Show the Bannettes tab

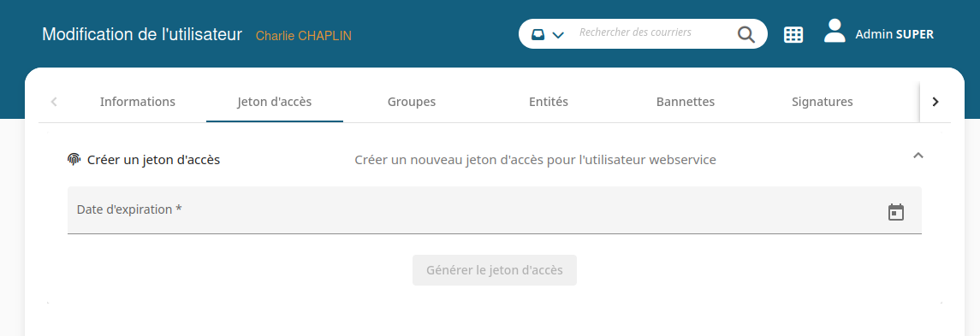coord(685,102)
